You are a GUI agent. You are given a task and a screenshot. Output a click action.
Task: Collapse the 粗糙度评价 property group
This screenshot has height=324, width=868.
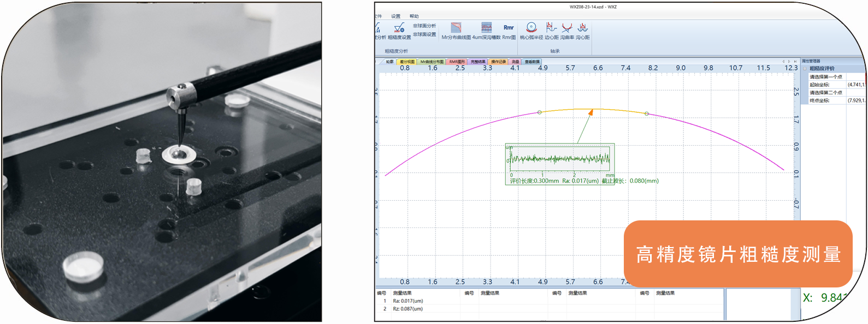(x=805, y=69)
